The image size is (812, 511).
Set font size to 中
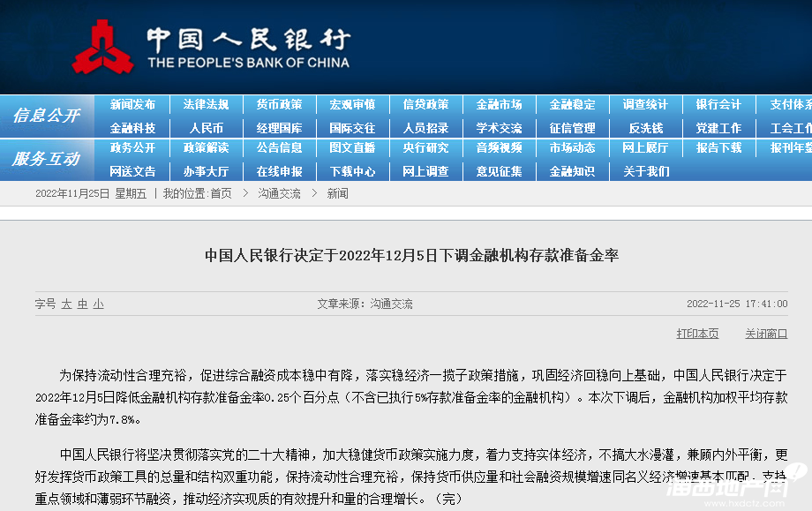pyautogui.click(x=82, y=304)
